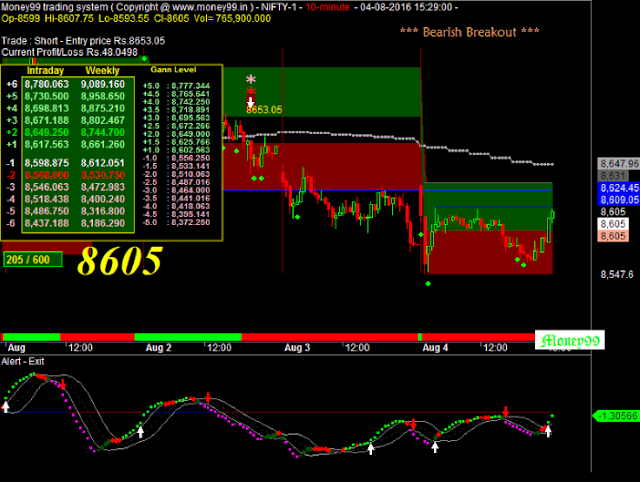Image resolution: width=640 pixels, height=482 pixels.
Task: Click the salmon-colored 8,605 axis label
Action: click(x=613, y=236)
